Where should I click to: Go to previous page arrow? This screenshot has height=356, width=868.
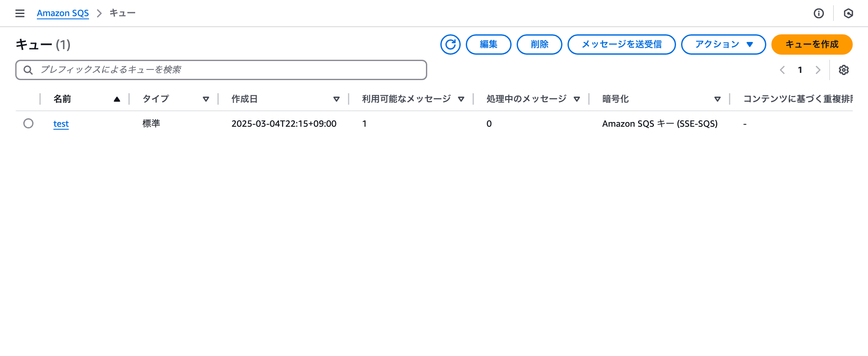[782, 70]
